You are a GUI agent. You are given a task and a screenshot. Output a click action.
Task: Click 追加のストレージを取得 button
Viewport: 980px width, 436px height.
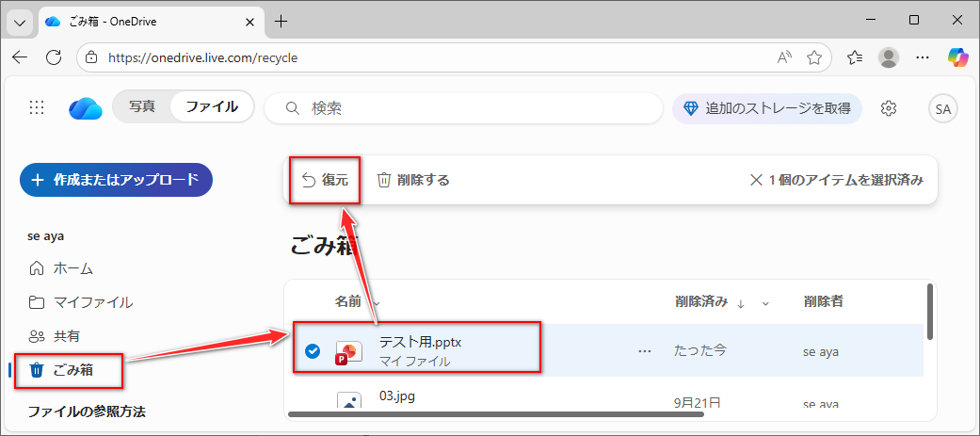click(x=767, y=108)
